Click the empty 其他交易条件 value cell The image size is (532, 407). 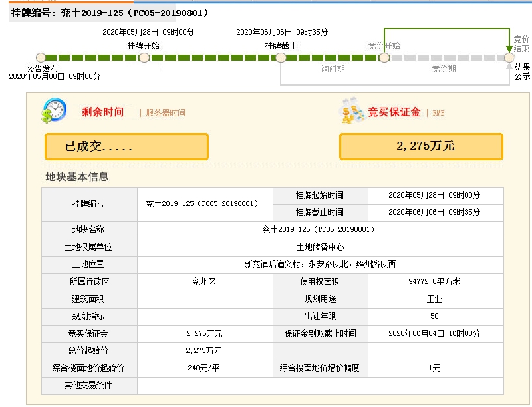(320, 386)
